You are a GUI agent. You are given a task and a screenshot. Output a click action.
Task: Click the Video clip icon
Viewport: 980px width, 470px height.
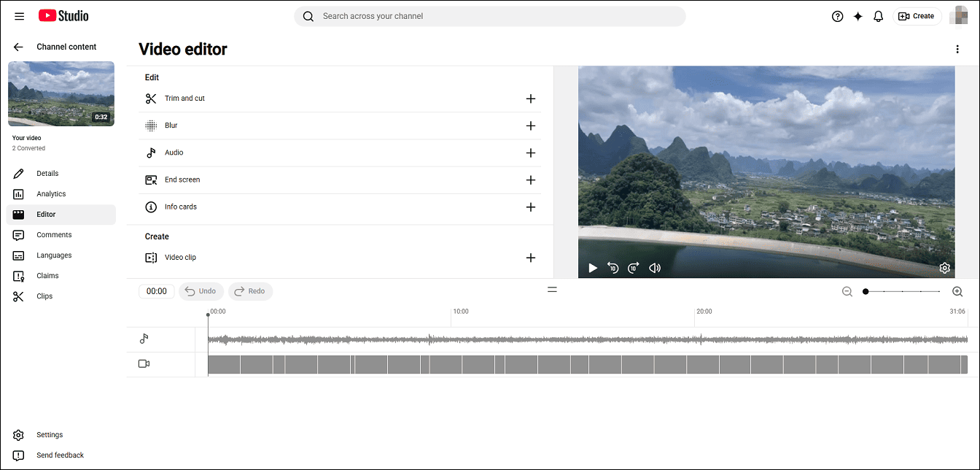(151, 258)
